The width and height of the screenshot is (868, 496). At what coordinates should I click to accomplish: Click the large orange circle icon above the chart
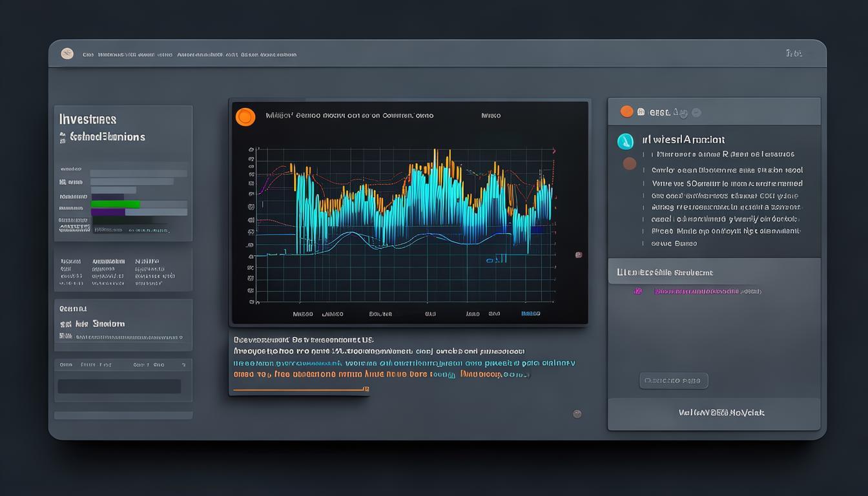245,117
